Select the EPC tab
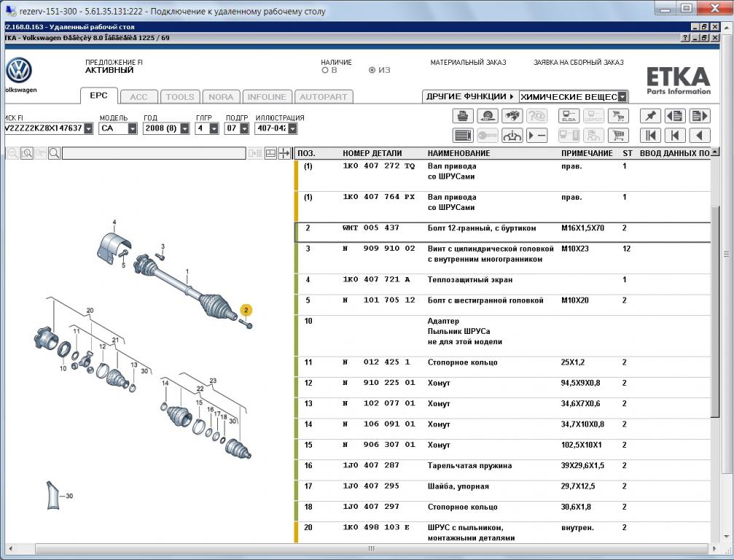Screen dimensions: 734x560 (99, 96)
